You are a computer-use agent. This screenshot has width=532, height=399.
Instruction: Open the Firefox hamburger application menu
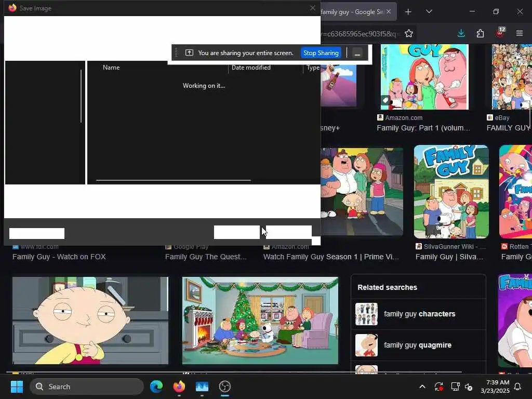[x=520, y=33]
